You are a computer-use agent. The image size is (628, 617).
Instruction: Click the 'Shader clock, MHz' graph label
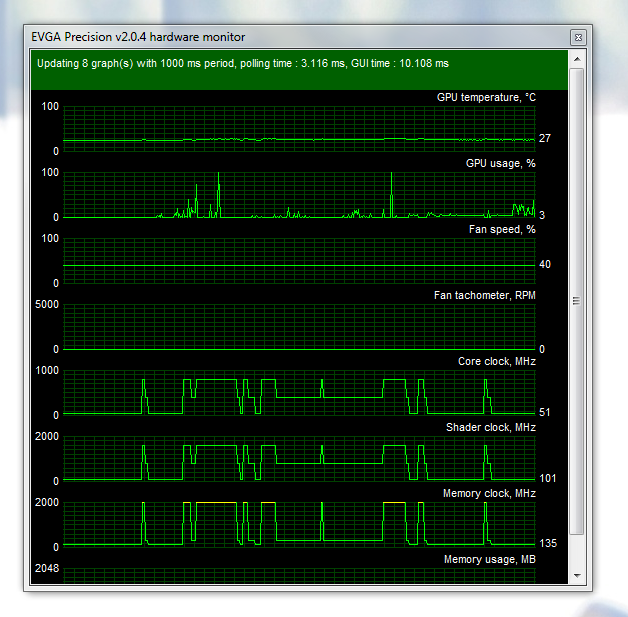coord(491,428)
